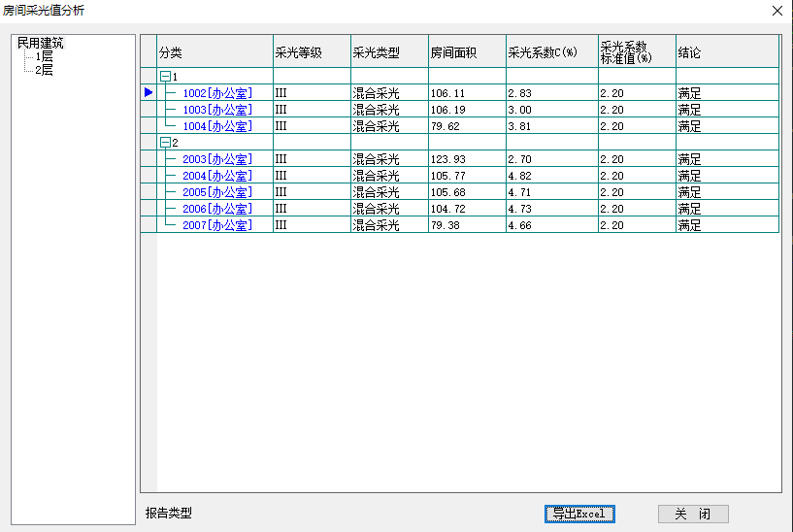Open room 2007[办公室] link
Viewport: 793px width, 532px height.
[x=216, y=225]
